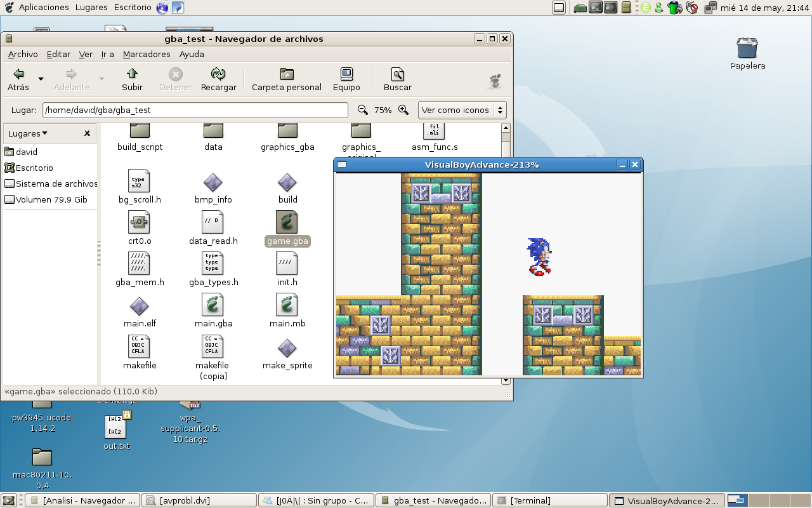Select the game.gba file icon
The image size is (812, 508).
coord(287,222)
